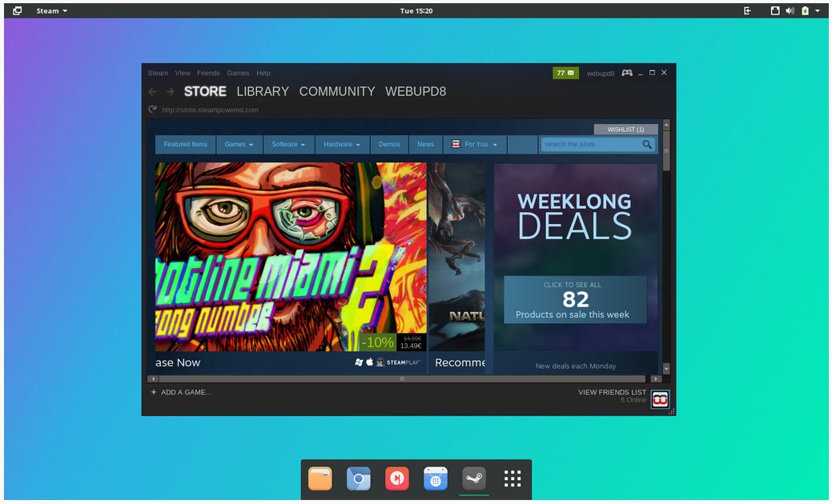Click the Demos link in the store navbar

[x=389, y=144]
